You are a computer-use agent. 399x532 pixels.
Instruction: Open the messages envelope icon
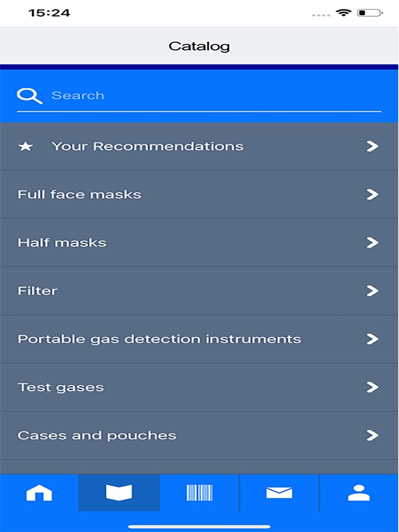(279, 493)
